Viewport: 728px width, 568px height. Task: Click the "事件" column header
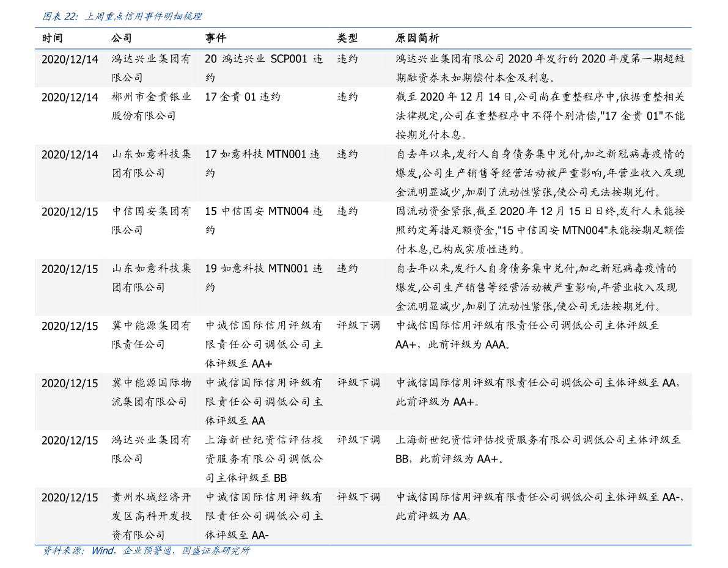[216, 38]
